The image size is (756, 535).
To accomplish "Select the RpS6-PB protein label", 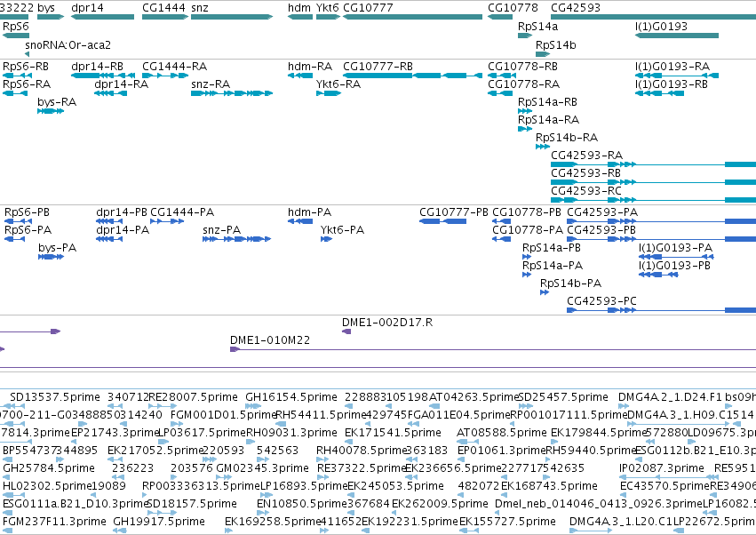I will point(27,212).
